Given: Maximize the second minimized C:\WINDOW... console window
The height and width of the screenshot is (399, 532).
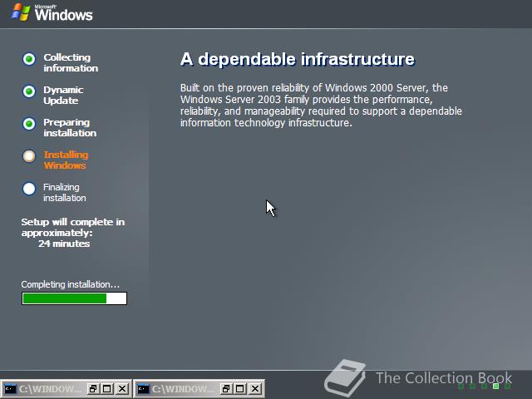Looking at the screenshot, I should (240, 389).
